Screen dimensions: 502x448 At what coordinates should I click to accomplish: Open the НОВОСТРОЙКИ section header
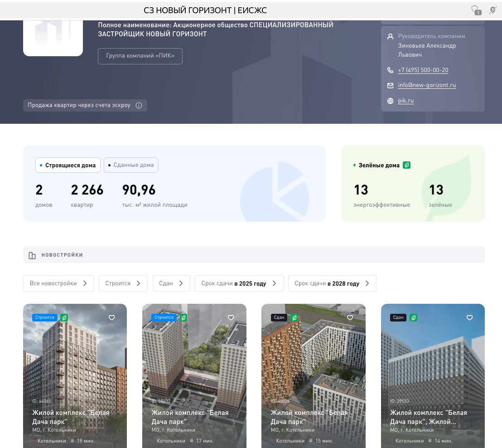tap(254, 255)
